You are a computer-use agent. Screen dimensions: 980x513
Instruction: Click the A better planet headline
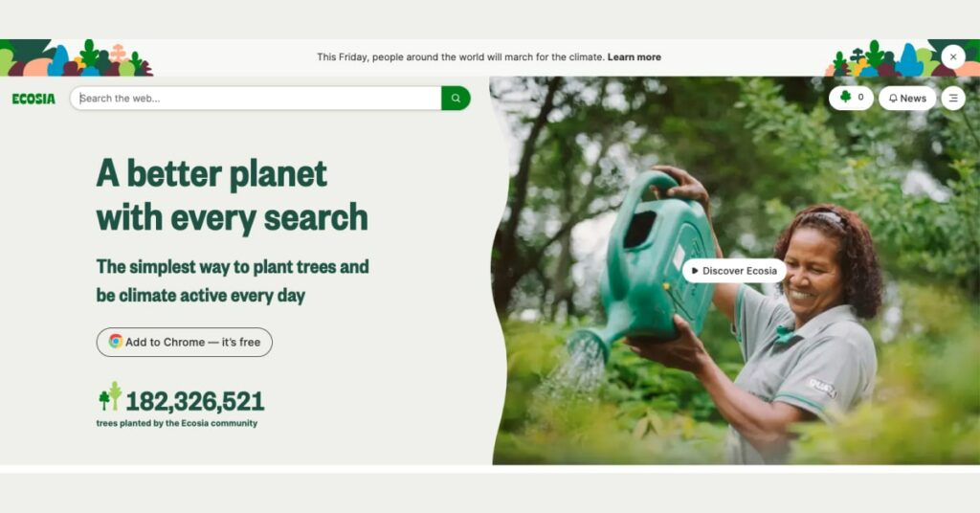coord(232,195)
